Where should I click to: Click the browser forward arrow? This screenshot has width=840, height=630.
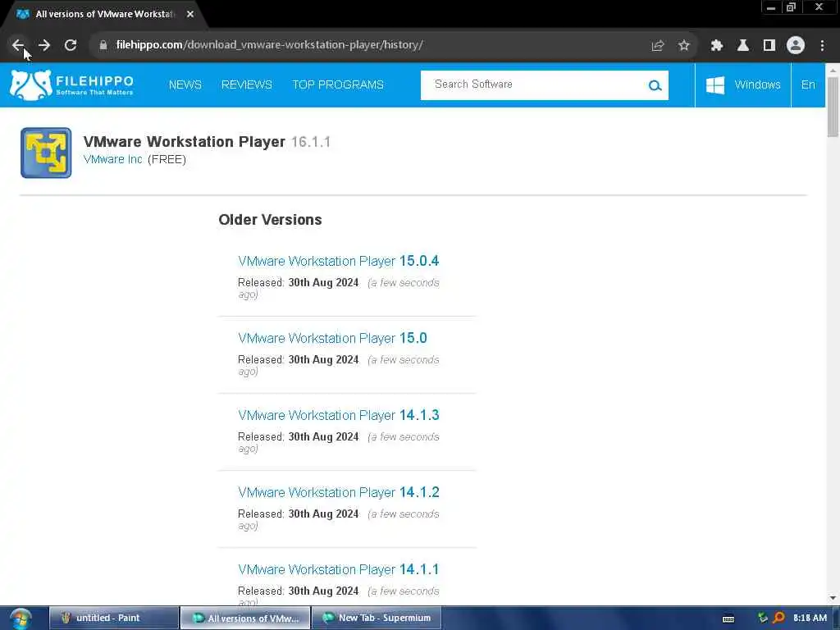point(44,45)
